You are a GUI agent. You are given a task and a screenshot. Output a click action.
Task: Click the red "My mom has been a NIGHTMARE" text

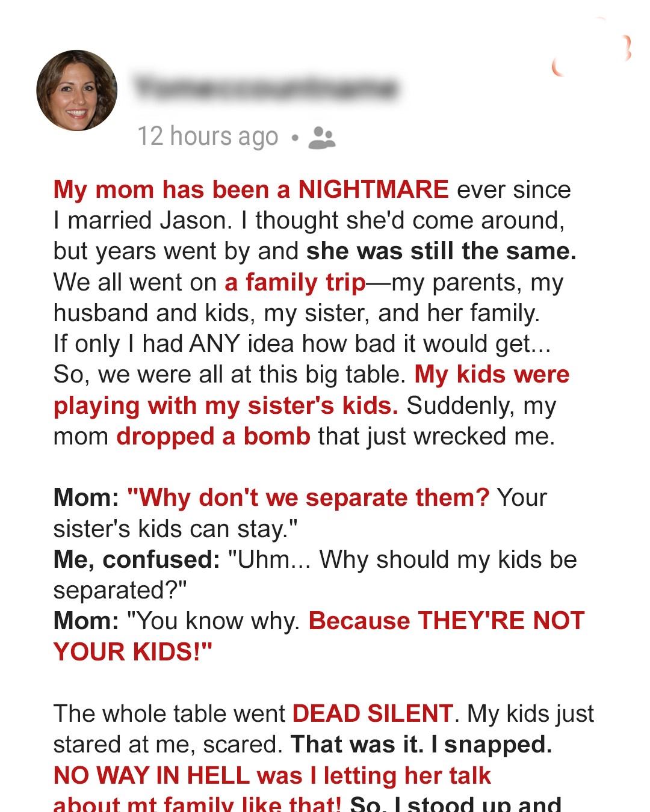[x=250, y=189]
